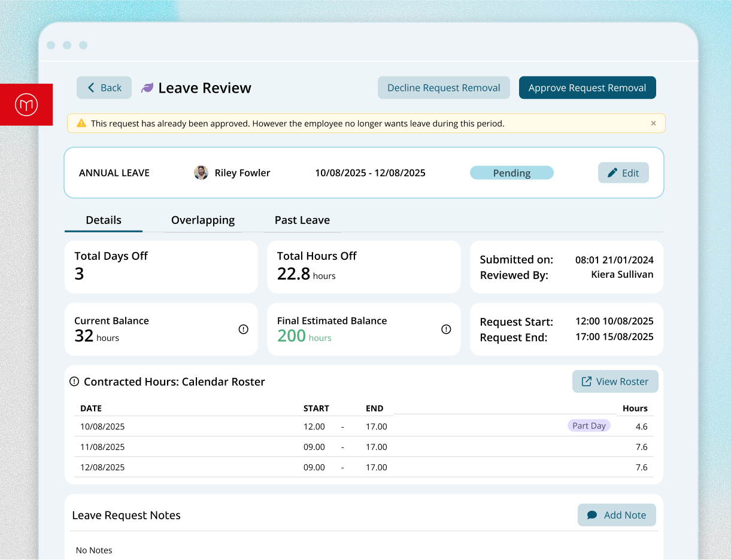Click Approve Request Removal
Screen dimensions: 731x560
tap(587, 87)
